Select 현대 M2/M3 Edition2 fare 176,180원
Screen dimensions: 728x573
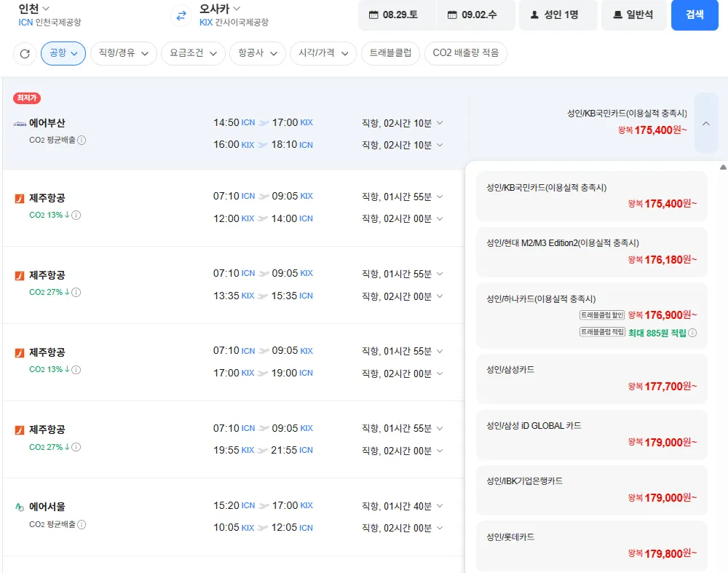point(591,252)
